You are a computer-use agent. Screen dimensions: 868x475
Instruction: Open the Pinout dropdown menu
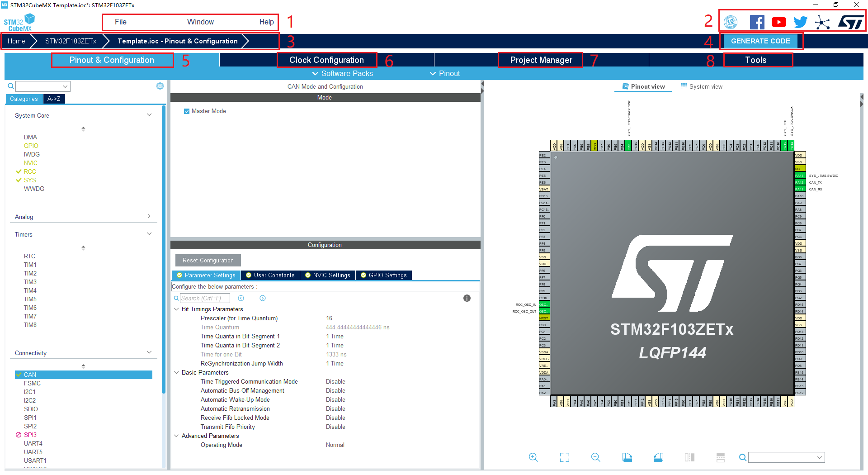click(x=444, y=73)
